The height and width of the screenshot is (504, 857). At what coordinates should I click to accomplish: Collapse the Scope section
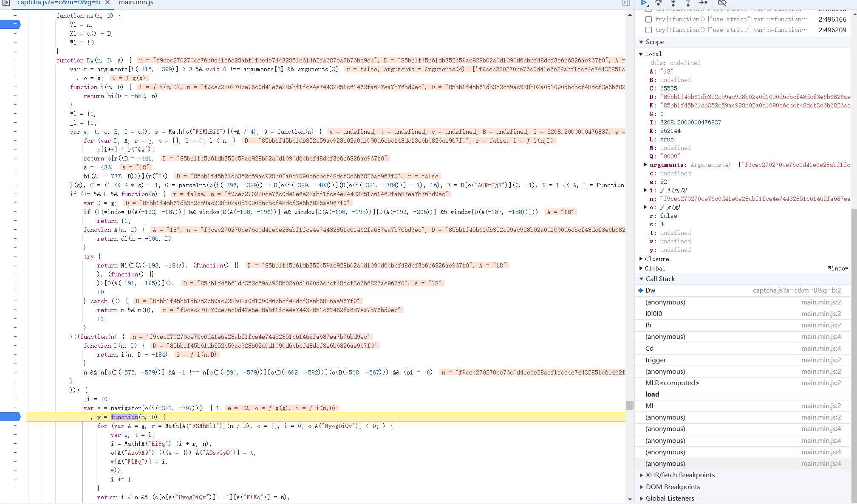point(641,42)
